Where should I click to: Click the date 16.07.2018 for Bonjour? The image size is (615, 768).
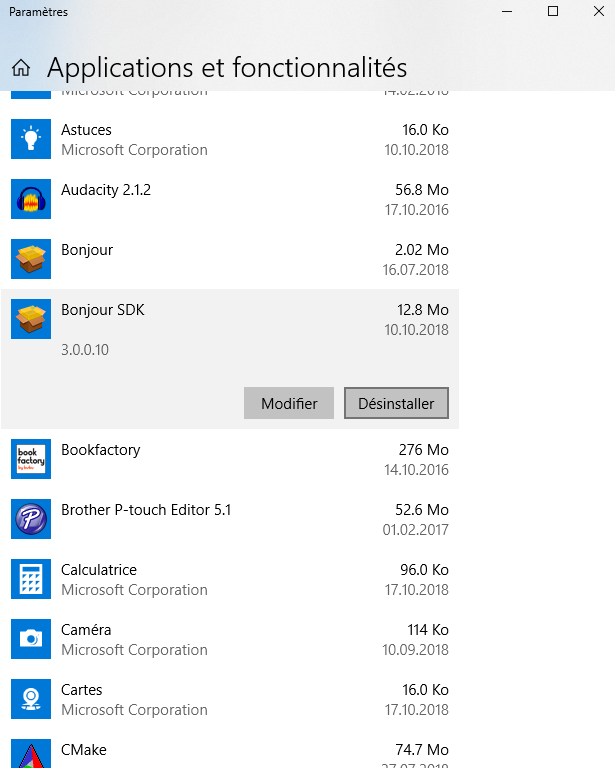click(416, 270)
